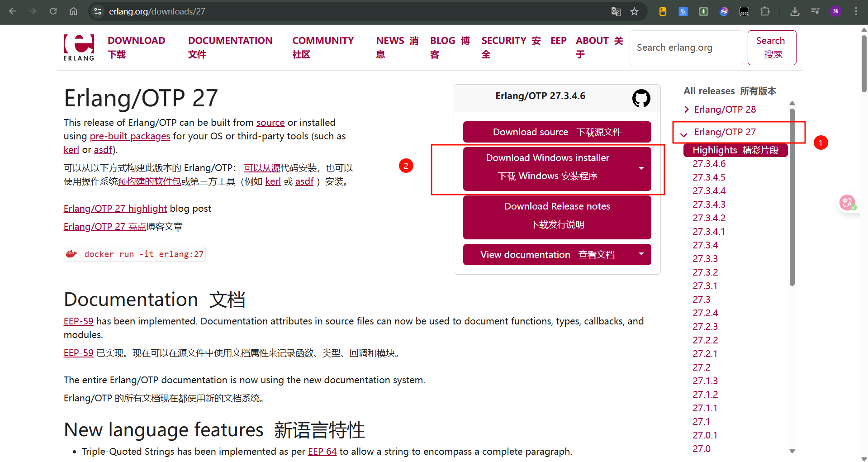Click View documentation button label
The image size is (868, 462).
point(547,255)
